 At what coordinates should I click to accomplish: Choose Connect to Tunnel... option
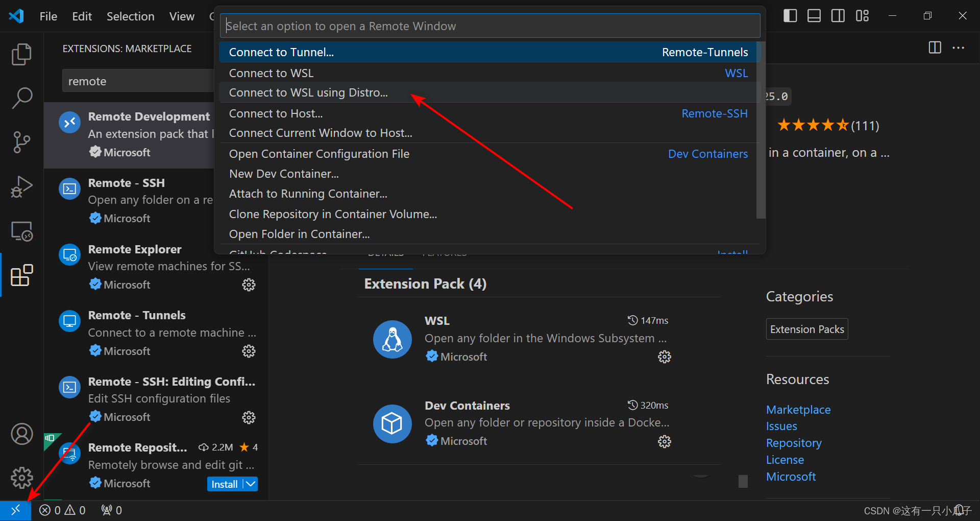click(x=489, y=52)
